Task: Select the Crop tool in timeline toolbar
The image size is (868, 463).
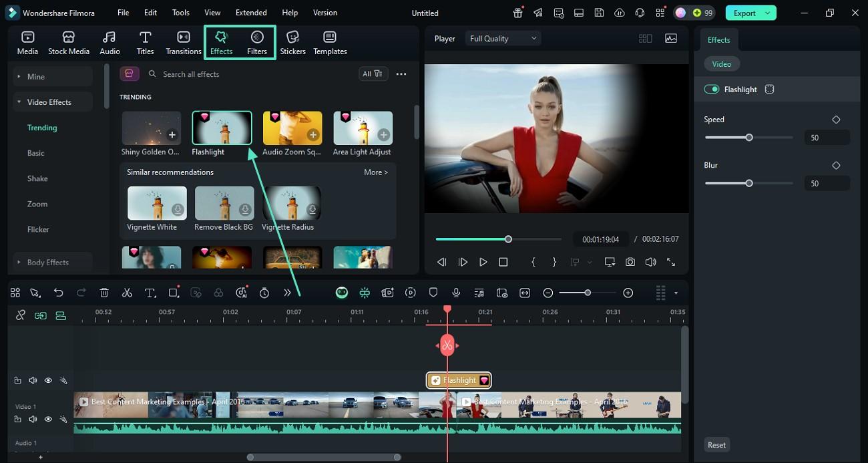Action: point(174,293)
